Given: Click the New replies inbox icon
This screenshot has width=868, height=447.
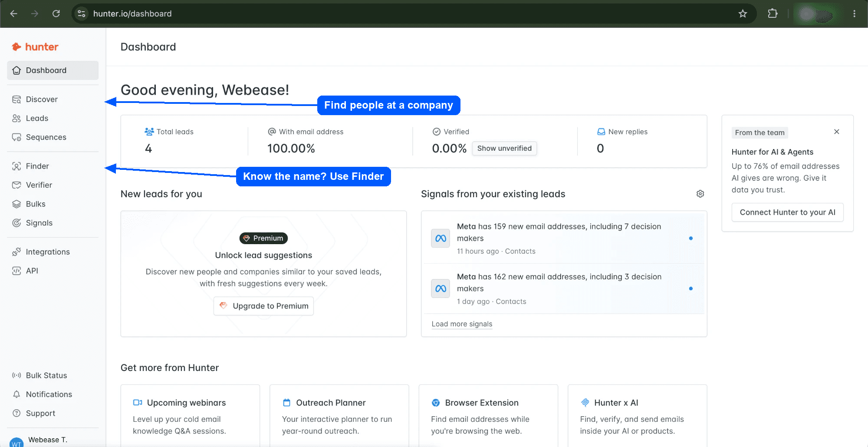Looking at the screenshot, I should point(601,132).
